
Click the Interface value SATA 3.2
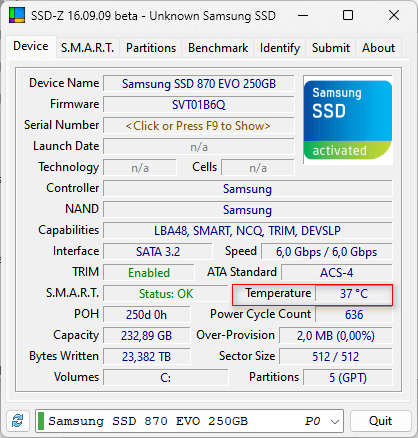(x=158, y=252)
